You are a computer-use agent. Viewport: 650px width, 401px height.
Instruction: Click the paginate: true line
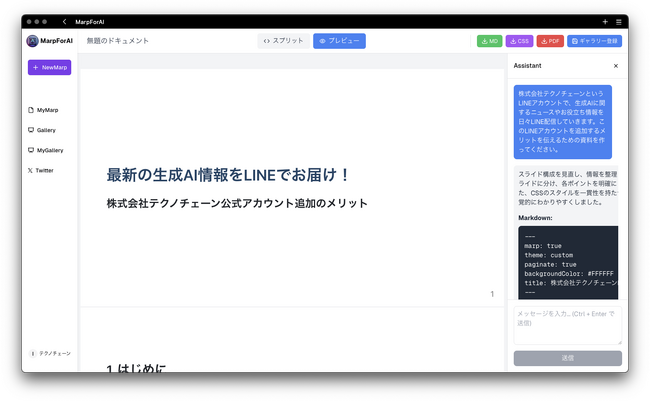(x=550, y=264)
